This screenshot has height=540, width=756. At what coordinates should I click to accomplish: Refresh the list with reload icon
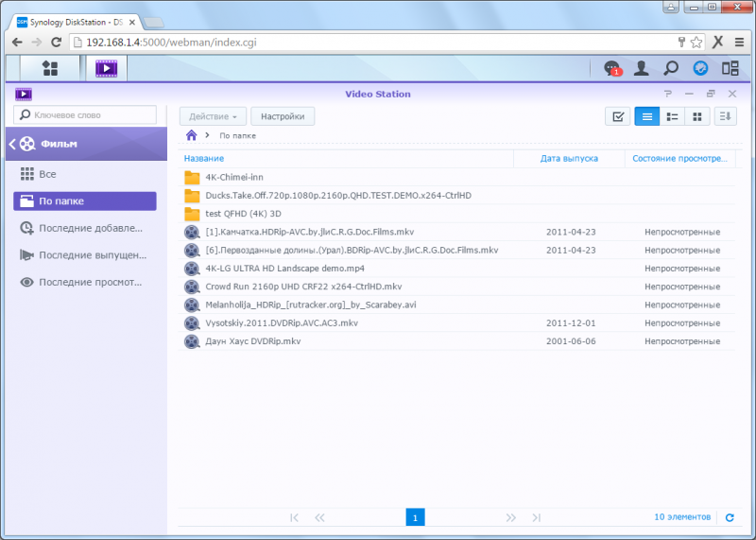730,517
